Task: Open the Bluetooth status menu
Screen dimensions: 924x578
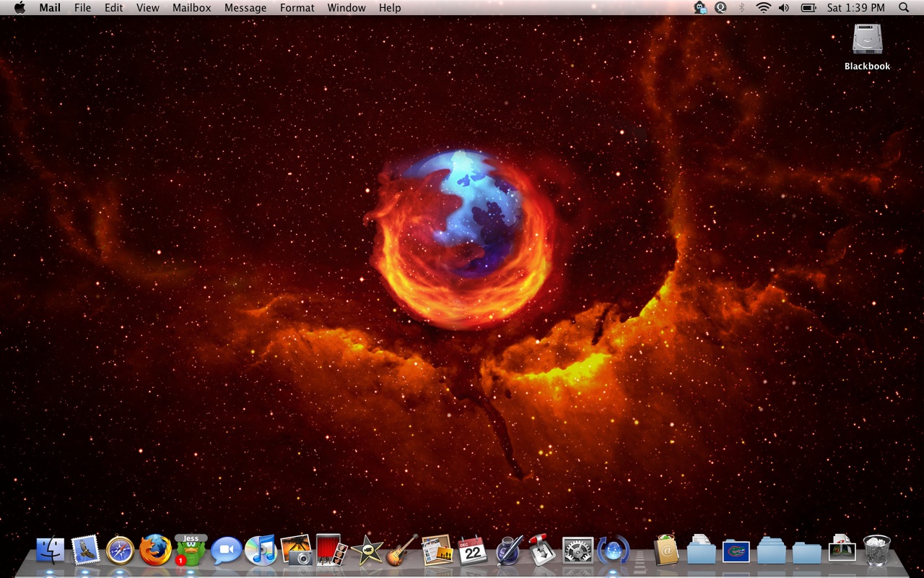Action: (741, 7)
